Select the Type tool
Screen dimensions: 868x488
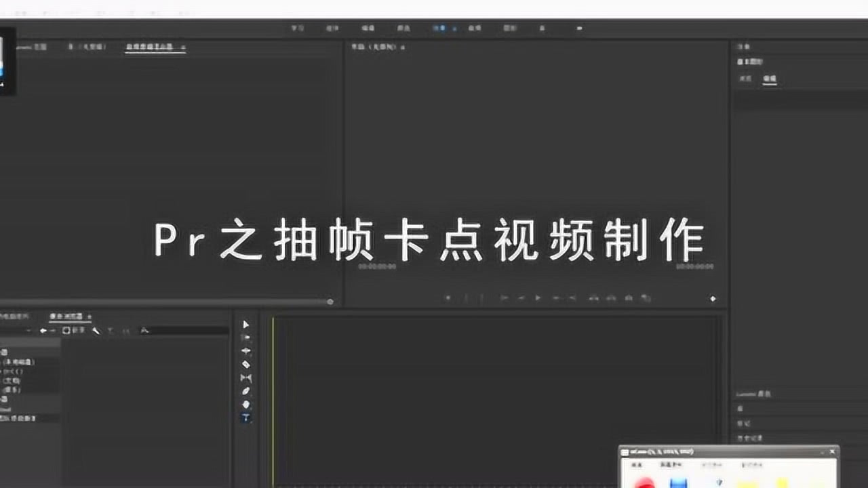(x=245, y=418)
